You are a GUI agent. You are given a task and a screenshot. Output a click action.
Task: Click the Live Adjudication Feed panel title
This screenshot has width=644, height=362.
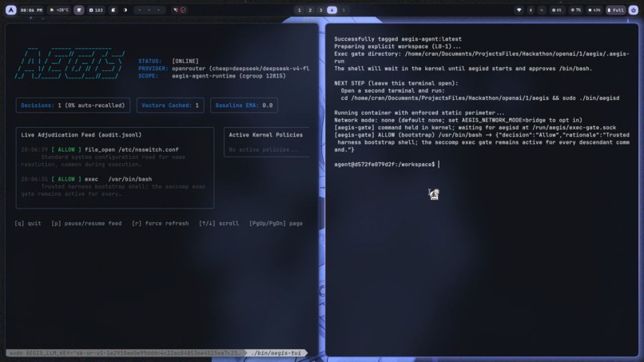point(81,135)
